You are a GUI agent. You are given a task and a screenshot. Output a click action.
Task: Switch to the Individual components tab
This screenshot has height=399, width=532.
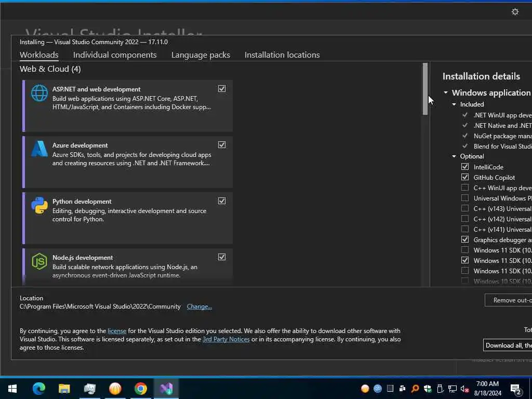(x=115, y=55)
